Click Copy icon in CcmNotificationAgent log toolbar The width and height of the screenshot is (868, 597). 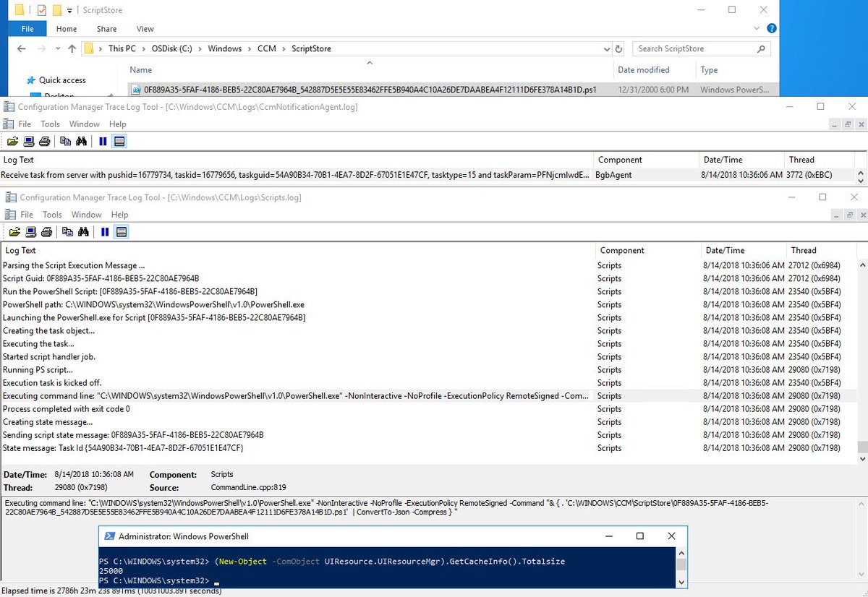coord(65,142)
